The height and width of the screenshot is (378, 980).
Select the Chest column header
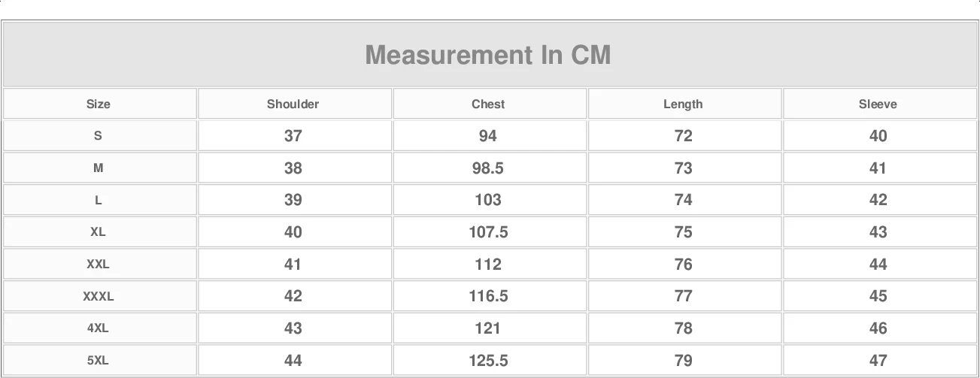[488, 104]
